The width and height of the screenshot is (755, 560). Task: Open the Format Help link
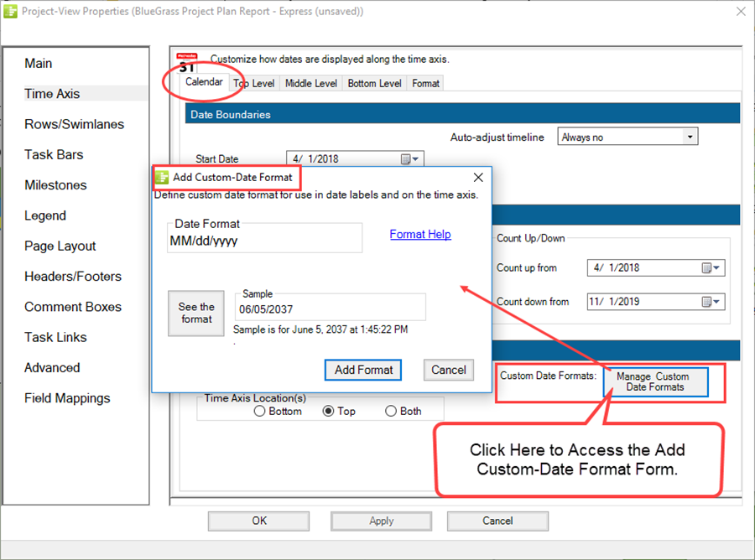click(x=420, y=234)
